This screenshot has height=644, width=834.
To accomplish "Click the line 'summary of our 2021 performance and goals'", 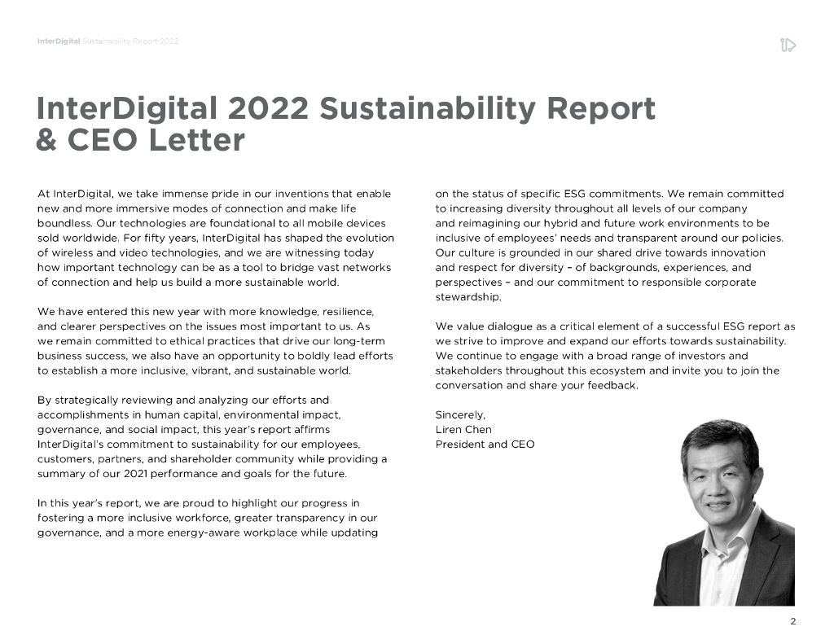I will (192, 473).
